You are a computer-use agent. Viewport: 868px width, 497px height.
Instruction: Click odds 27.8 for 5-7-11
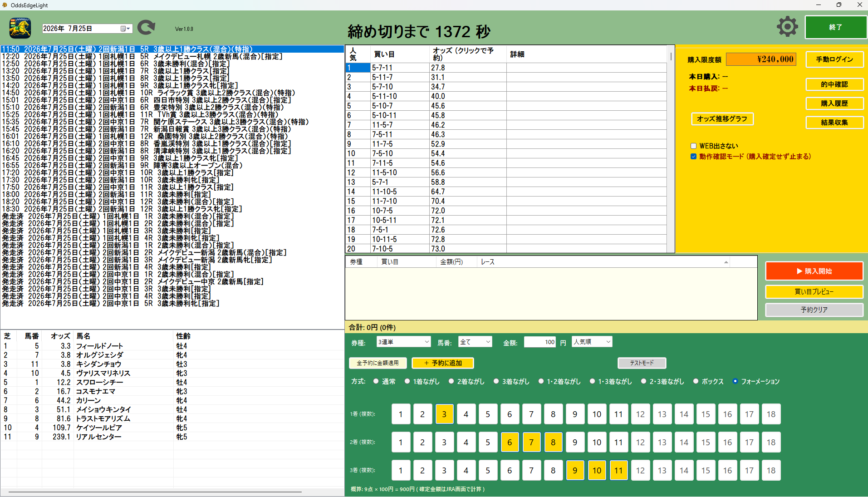coord(468,68)
